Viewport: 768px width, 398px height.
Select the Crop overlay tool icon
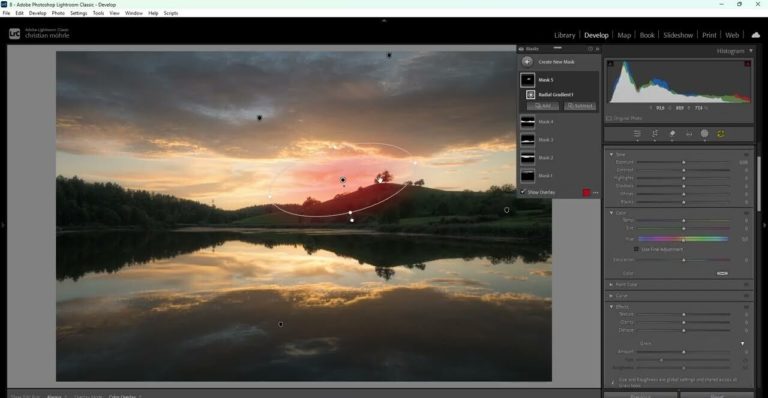pos(655,134)
